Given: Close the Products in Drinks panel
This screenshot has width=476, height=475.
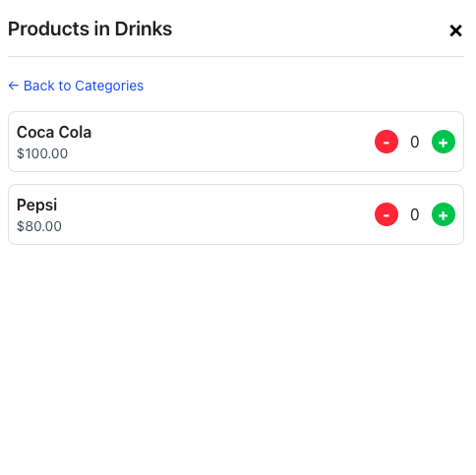Looking at the screenshot, I should coord(455,30).
